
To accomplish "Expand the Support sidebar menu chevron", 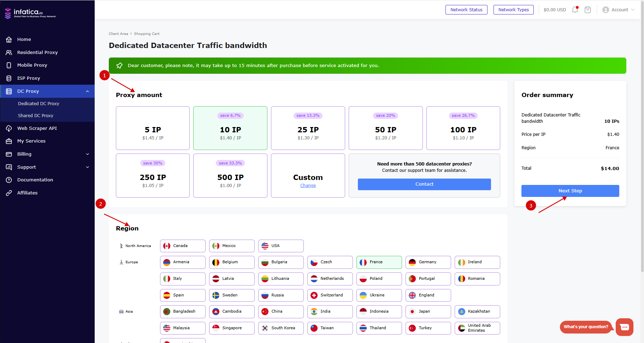I will tap(88, 167).
